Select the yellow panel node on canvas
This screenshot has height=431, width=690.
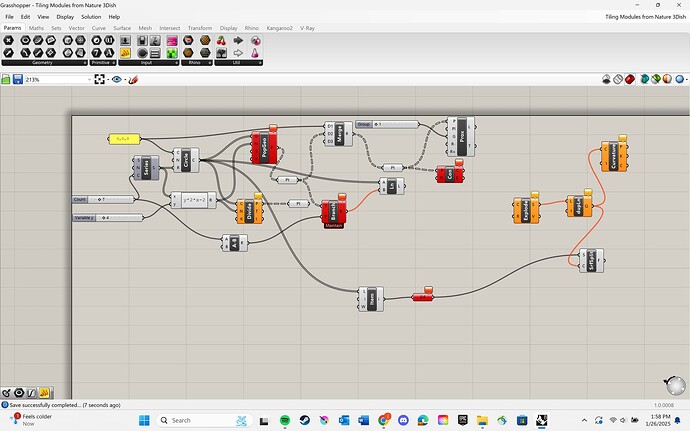click(124, 139)
